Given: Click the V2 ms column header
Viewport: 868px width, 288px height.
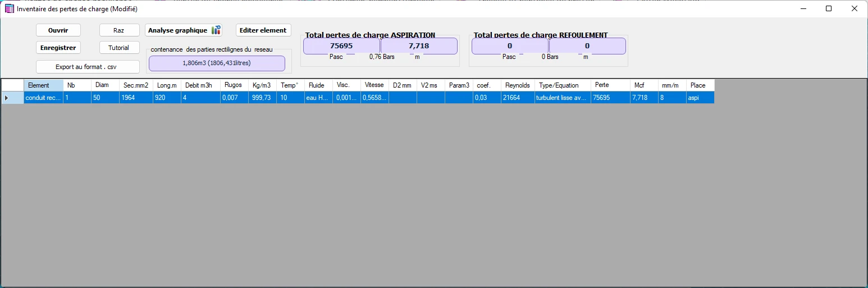Looking at the screenshot, I should point(431,85).
